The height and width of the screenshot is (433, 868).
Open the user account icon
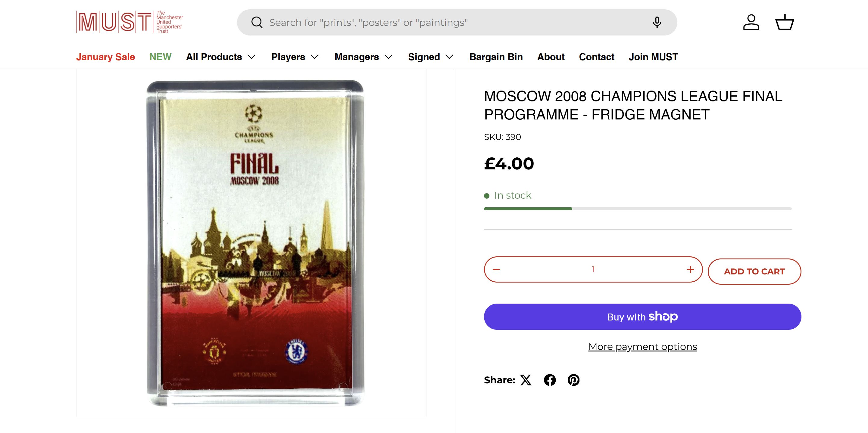751,23
